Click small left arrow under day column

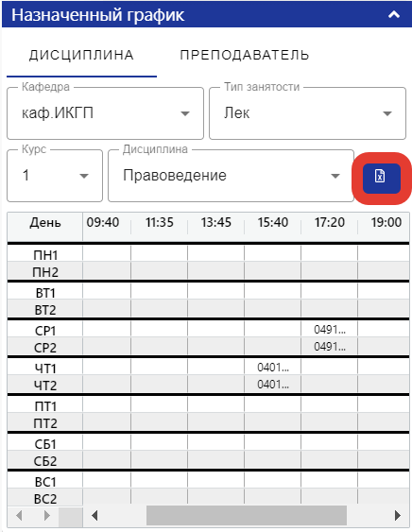19,516
